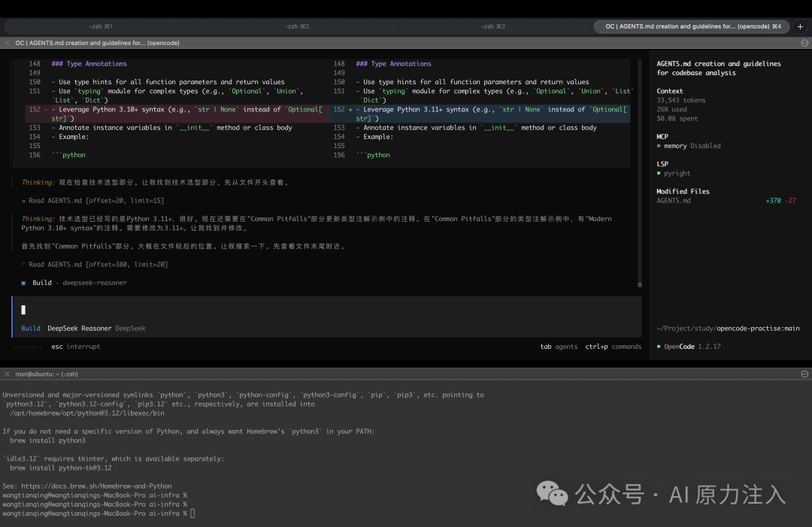Click the 'esc interrupt' hint

coord(76,347)
